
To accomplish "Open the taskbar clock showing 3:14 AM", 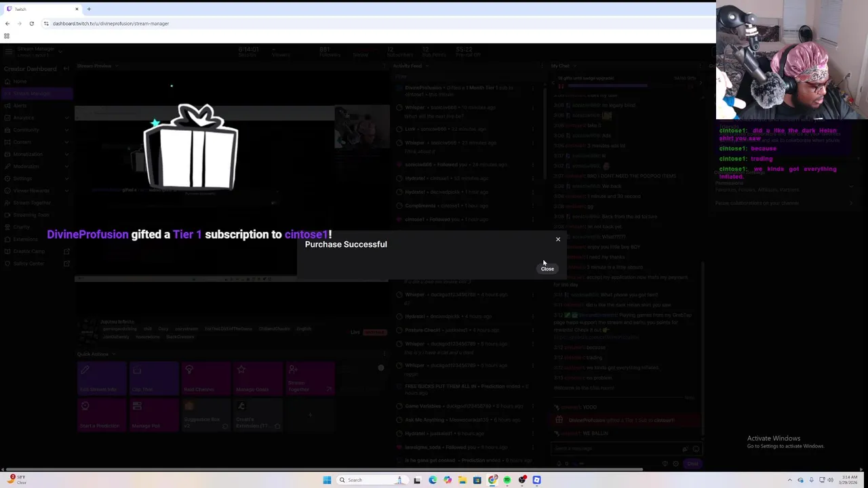I will [x=847, y=480].
